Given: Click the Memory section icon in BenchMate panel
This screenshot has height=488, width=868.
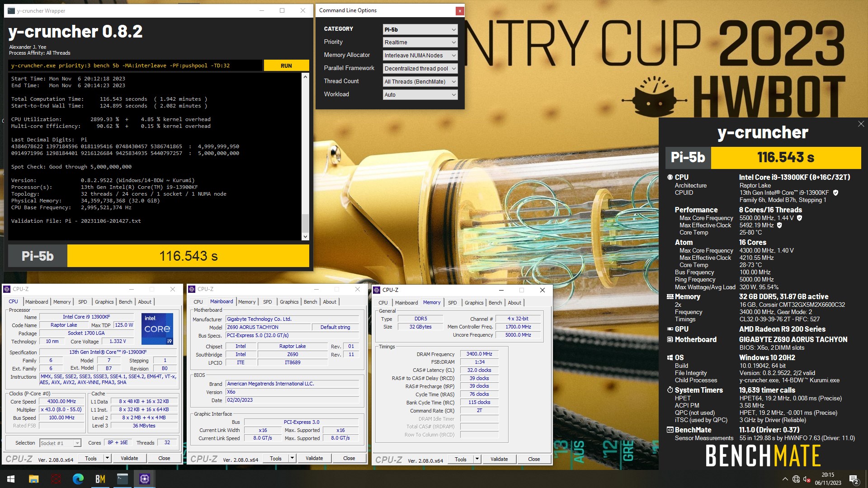Looking at the screenshot, I should 670,296.
